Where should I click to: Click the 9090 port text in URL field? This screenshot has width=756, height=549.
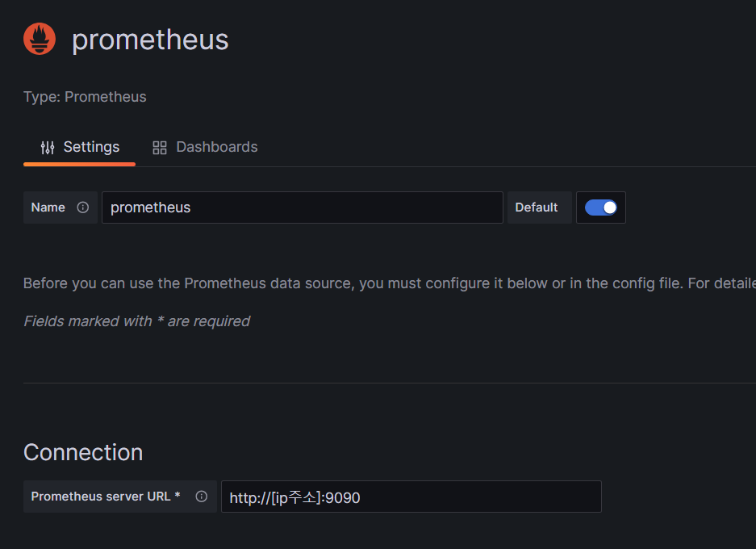click(x=343, y=498)
